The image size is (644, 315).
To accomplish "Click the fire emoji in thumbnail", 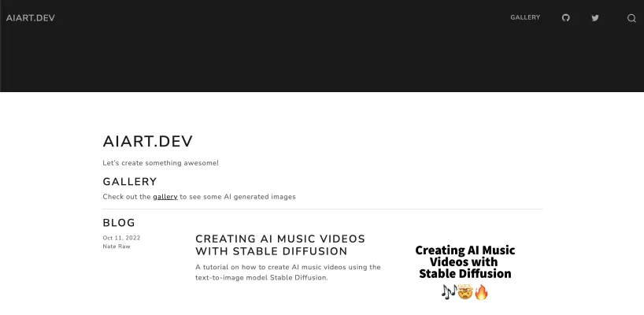I will pos(481,292).
